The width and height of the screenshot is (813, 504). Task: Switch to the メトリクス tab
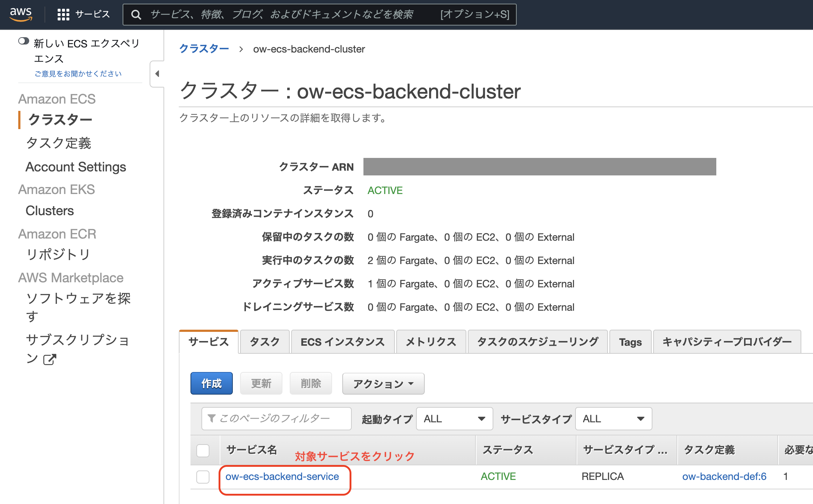click(x=431, y=342)
